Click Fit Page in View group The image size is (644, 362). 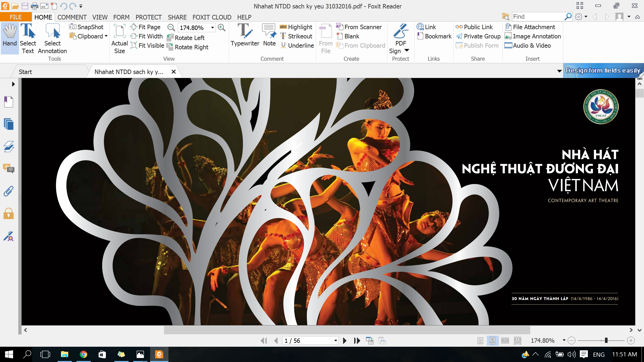(x=146, y=27)
